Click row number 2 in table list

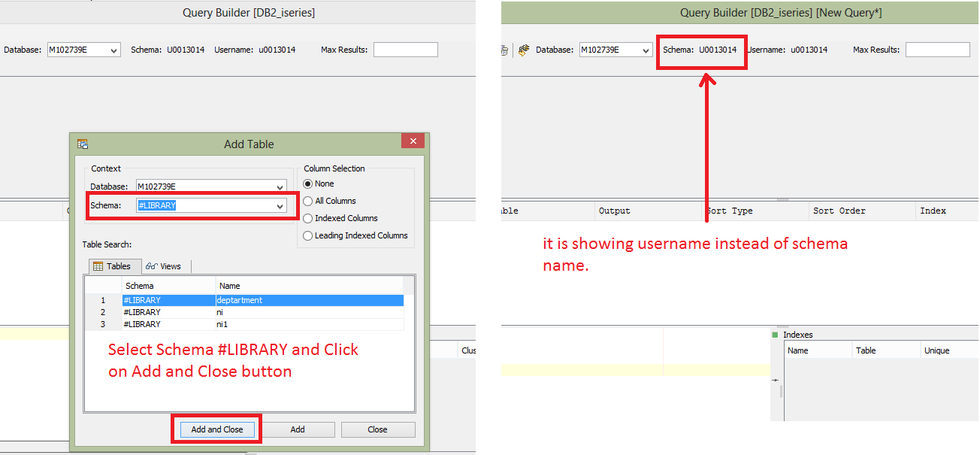pyautogui.click(x=103, y=312)
